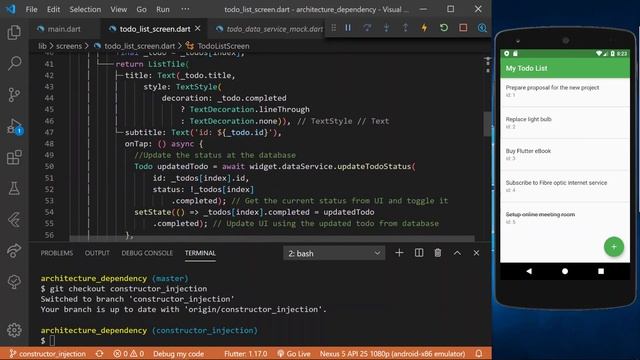Click the Nexus 5 API 25 device selector
The height and width of the screenshot is (360, 640).
click(x=392, y=354)
